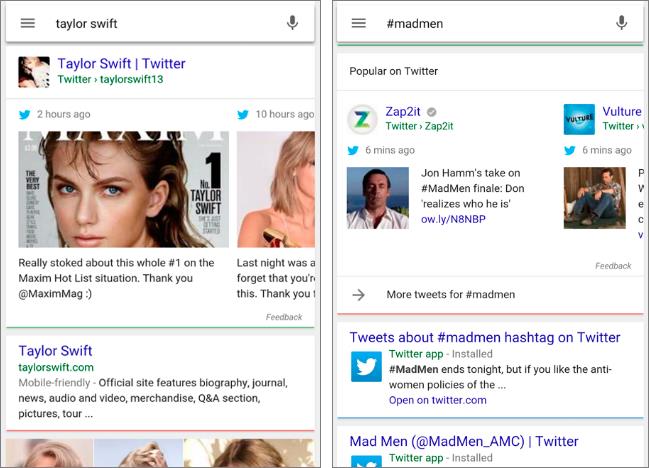This screenshot has width=649, height=468.
Task: Open Vulture tweet photo of seated man
Action: [x=594, y=198]
